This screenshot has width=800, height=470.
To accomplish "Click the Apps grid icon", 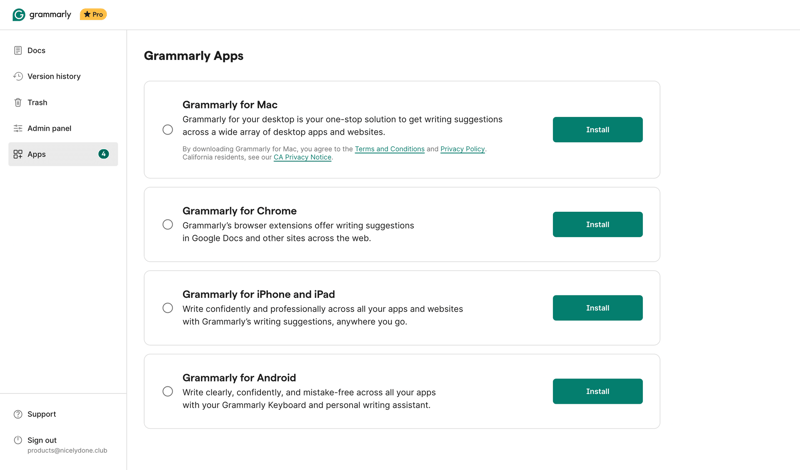I will tap(18, 154).
